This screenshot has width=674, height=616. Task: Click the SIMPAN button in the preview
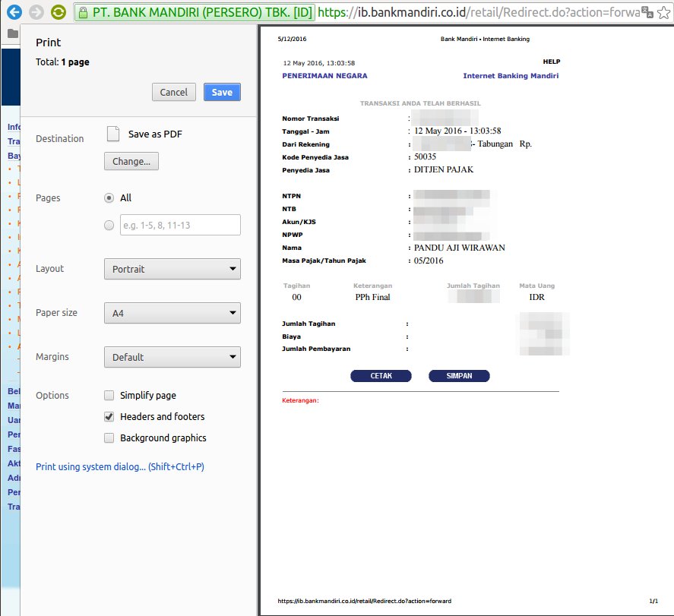[x=459, y=376]
